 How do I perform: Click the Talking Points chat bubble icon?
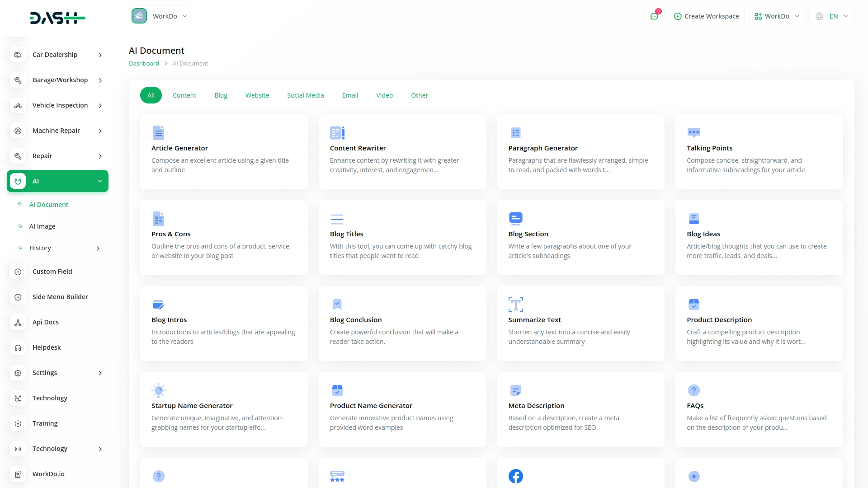(x=694, y=132)
